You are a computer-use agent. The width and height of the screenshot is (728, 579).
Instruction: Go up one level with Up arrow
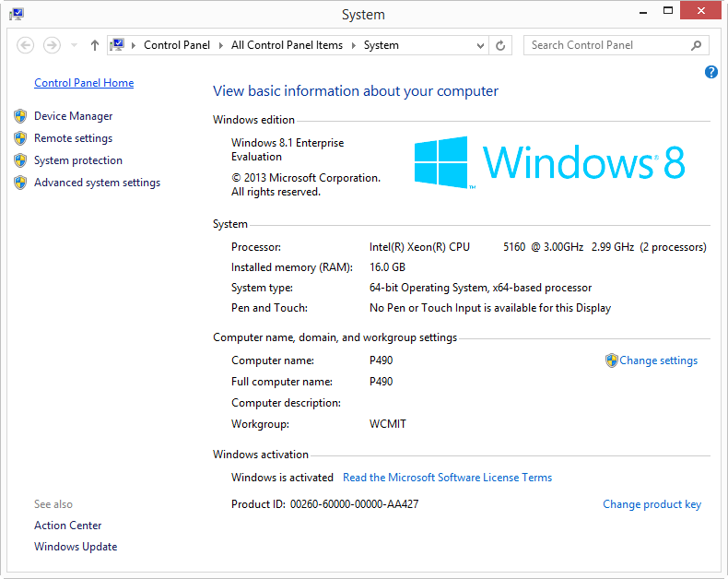pos(95,45)
